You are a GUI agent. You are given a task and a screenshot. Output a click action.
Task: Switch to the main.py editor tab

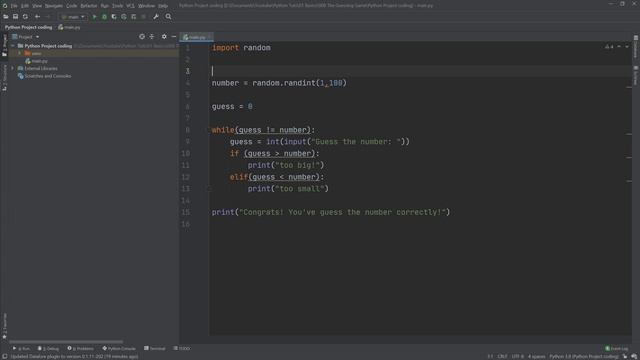(196, 37)
